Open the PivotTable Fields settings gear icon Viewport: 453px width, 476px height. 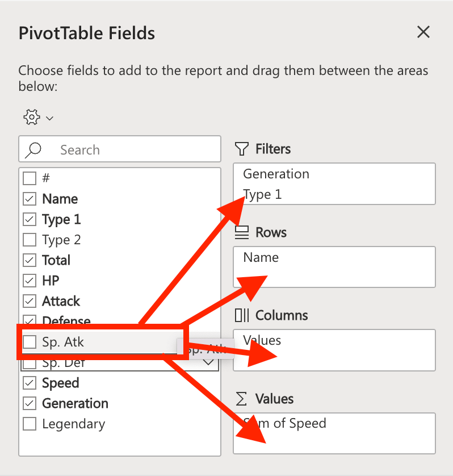pyautogui.click(x=32, y=117)
